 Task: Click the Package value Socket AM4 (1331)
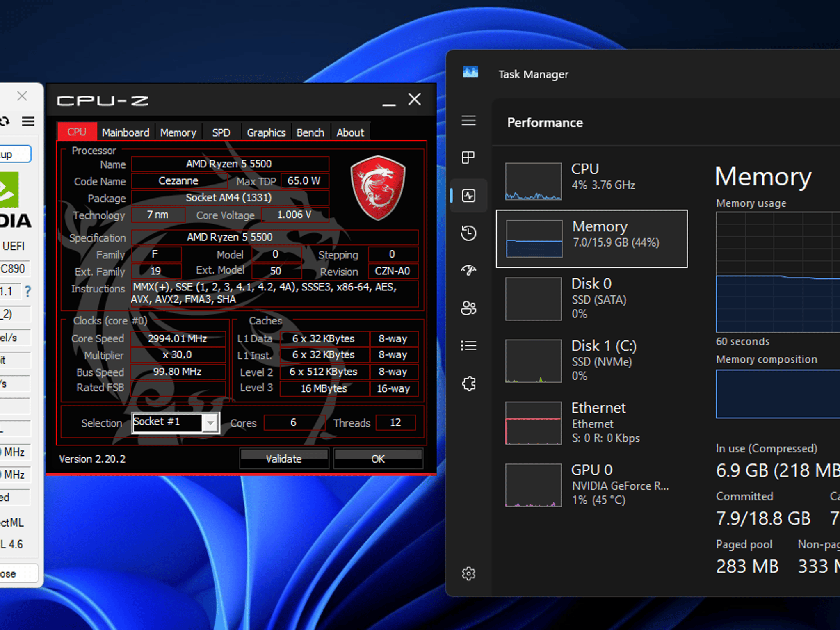(230, 198)
